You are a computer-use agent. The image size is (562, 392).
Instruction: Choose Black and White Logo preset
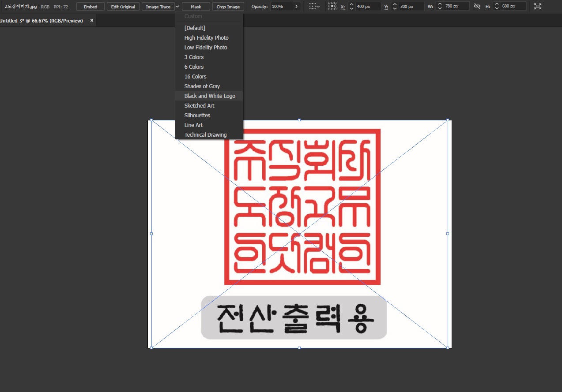point(209,96)
